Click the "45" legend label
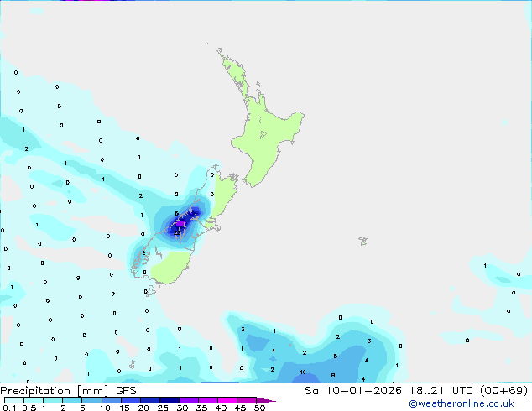The image size is (532, 411). pyautogui.click(x=240, y=408)
